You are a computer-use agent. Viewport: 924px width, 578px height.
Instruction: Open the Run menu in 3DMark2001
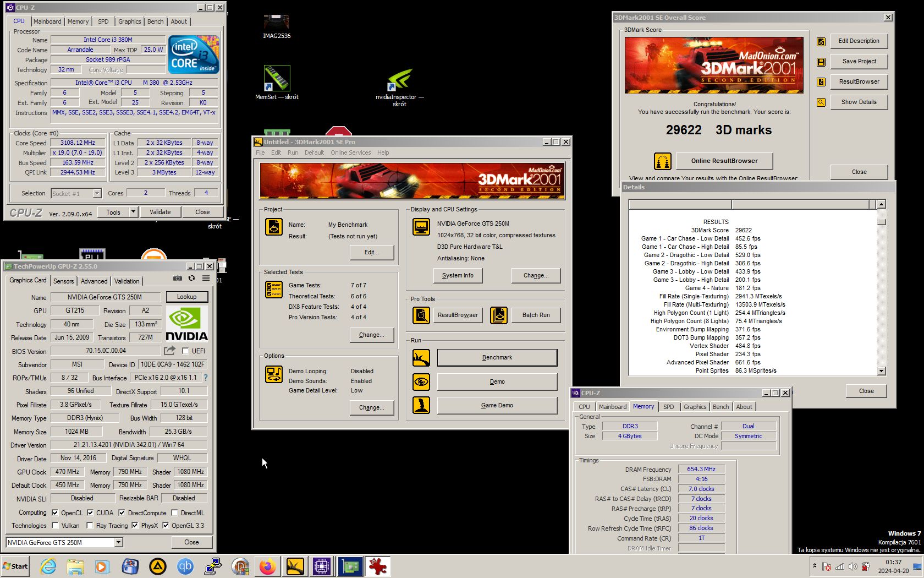[x=293, y=153]
